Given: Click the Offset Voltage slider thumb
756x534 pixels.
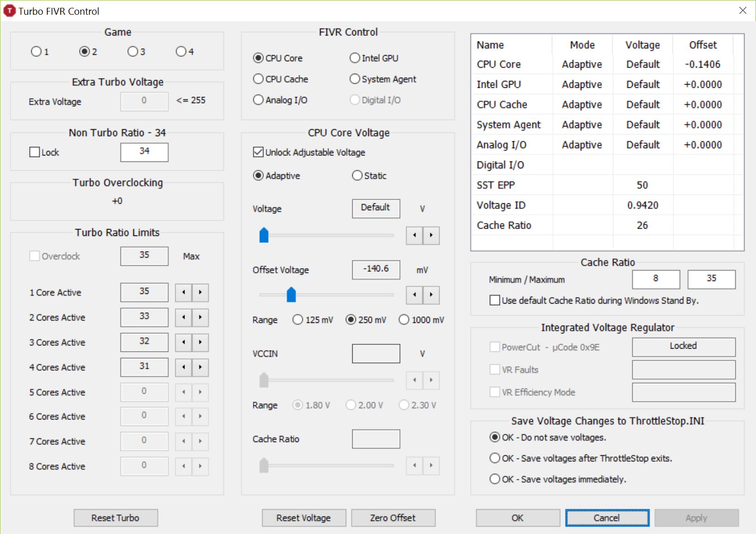Looking at the screenshot, I should tap(291, 294).
